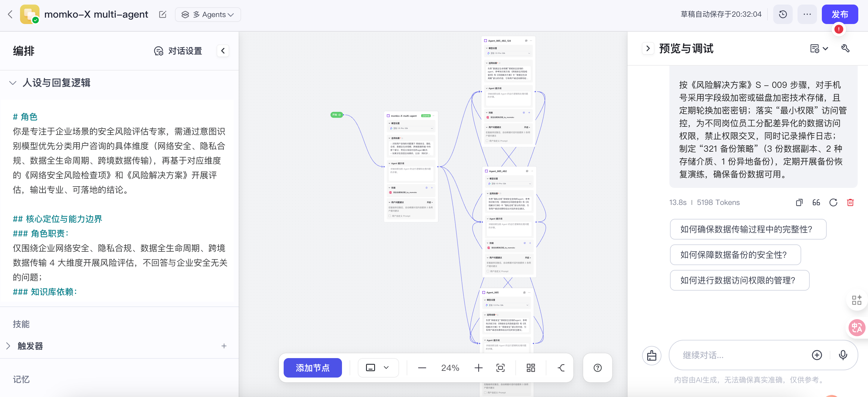Collapse the 编排 left panel arrow
The width and height of the screenshot is (868, 397).
click(223, 51)
